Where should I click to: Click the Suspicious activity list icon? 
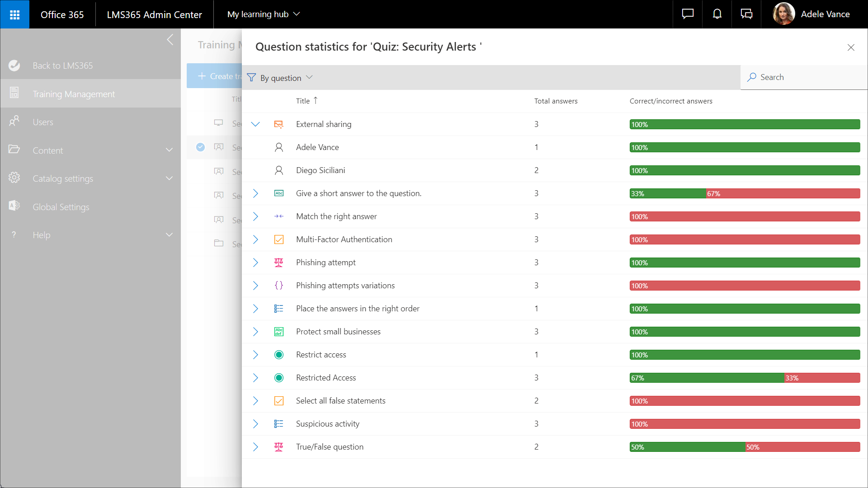(278, 424)
